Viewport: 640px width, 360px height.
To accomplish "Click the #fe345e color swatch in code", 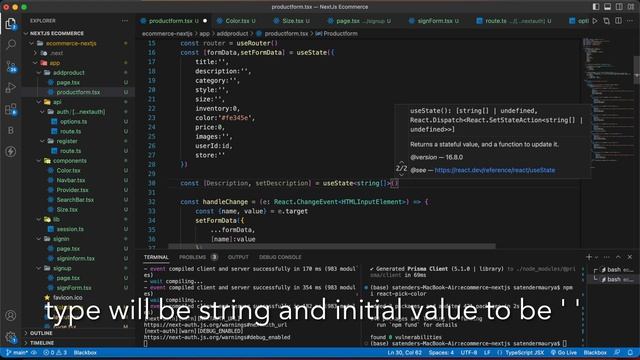I will click(236, 118).
